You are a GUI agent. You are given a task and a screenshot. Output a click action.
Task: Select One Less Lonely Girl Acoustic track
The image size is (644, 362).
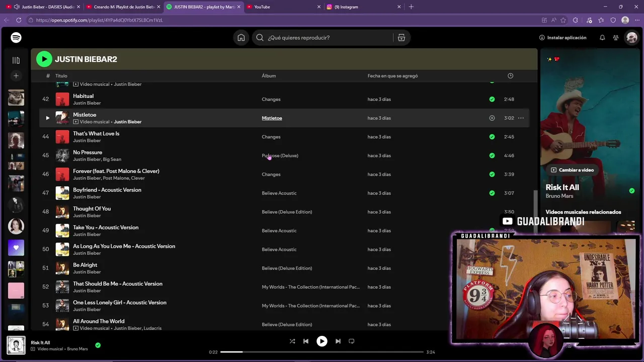284,306
